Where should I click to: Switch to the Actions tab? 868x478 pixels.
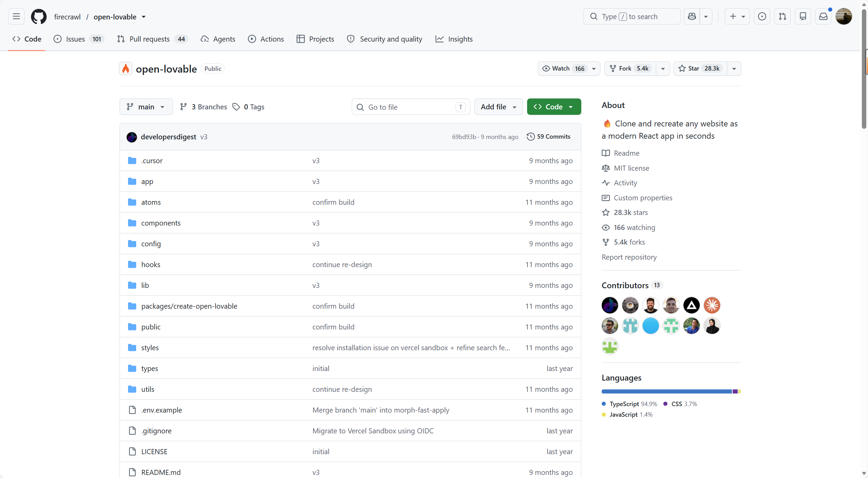(266, 39)
